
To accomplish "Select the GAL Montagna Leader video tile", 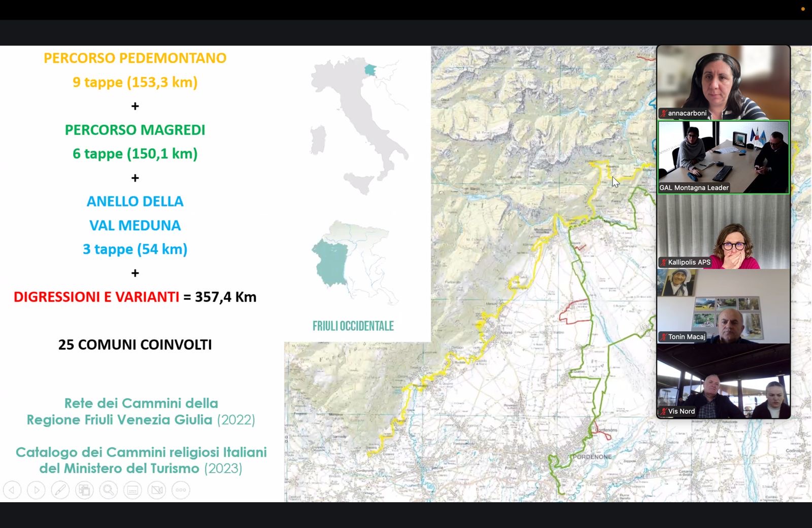I will (724, 157).
